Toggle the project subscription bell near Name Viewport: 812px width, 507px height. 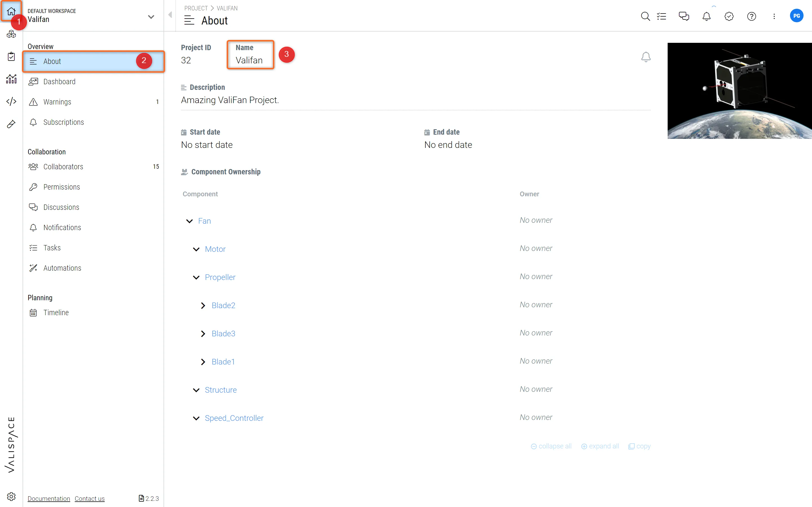click(x=646, y=57)
